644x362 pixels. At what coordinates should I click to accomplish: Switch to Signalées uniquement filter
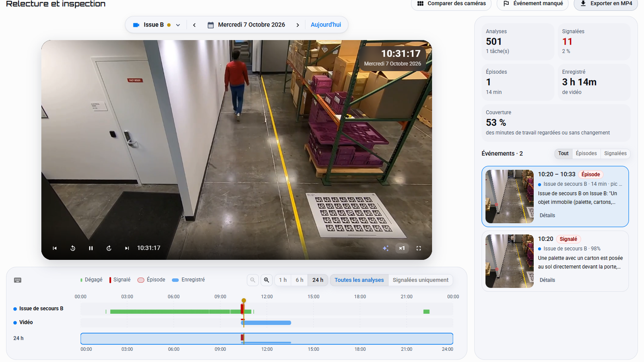coord(421,280)
